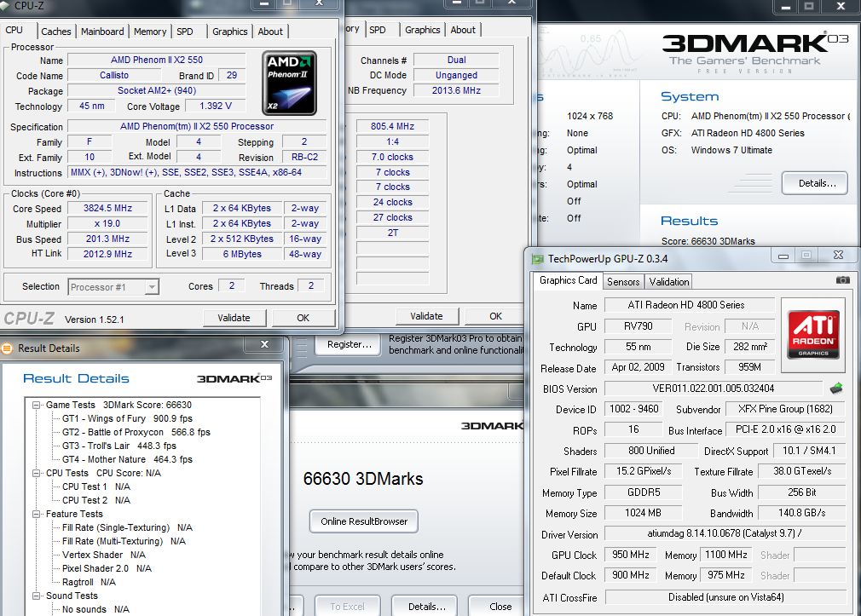Viewport: 861px width, 616px height.
Task: Click the AMD Phenom II logo in CPU-Z
Action: click(x=289, y=83)
